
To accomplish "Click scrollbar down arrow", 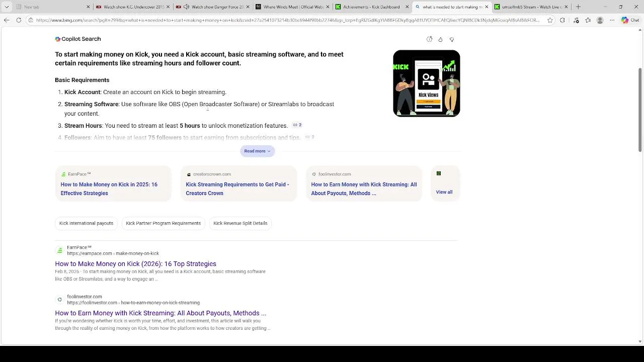I will [640, 341].
